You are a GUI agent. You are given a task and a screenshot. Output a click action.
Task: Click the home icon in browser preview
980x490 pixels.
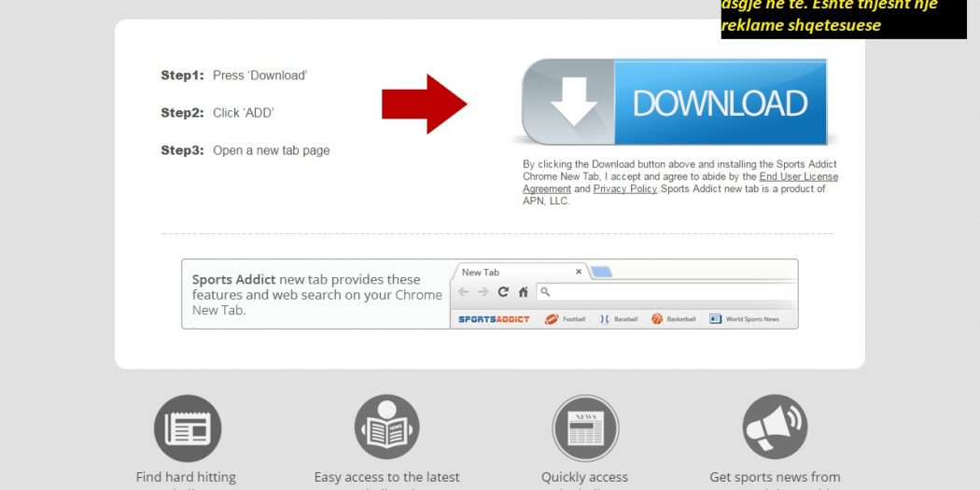[x=523, y=292]
